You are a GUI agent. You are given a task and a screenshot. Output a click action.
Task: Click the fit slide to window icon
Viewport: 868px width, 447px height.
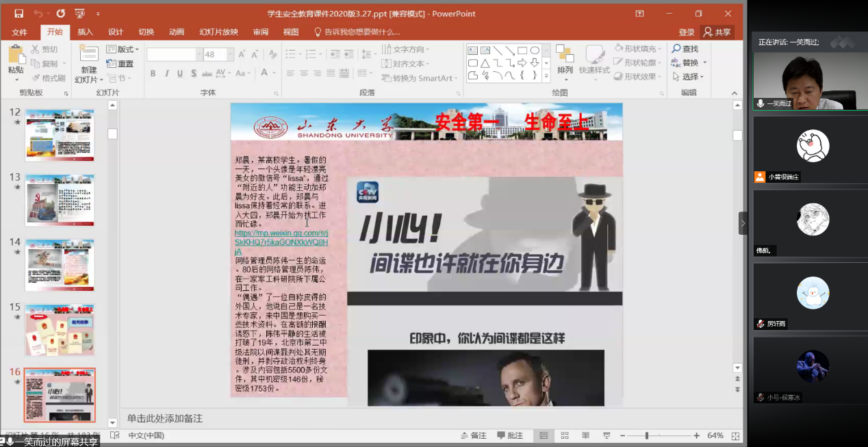click(x=735, y=435)
